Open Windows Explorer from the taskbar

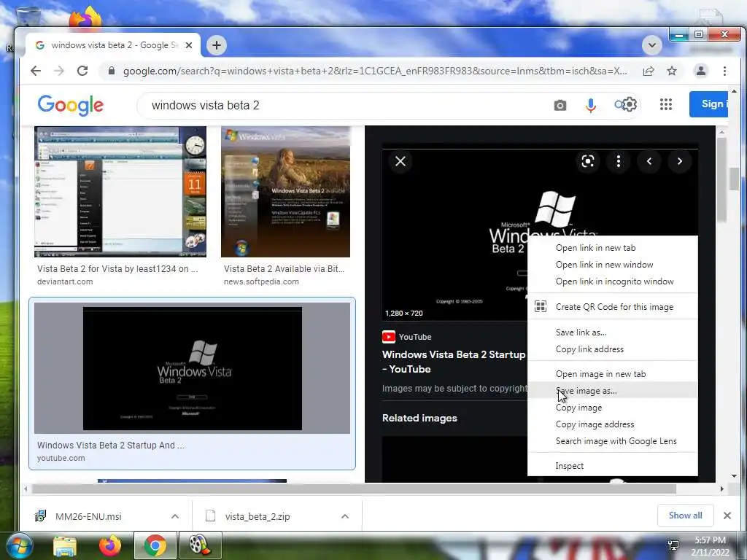(65, 545)
